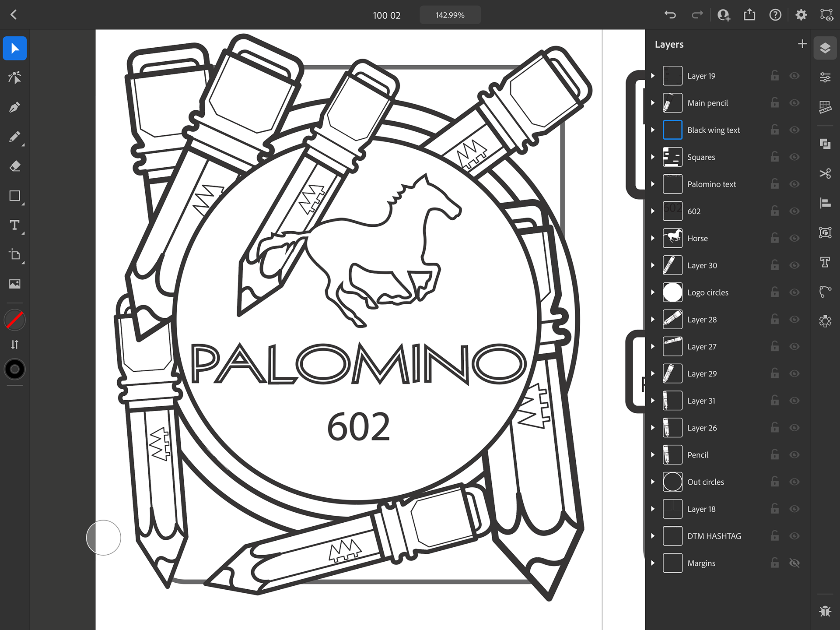Hide Layer 19 with eye icon
Screen dimensions: 840x630
[x=794, y=76]
